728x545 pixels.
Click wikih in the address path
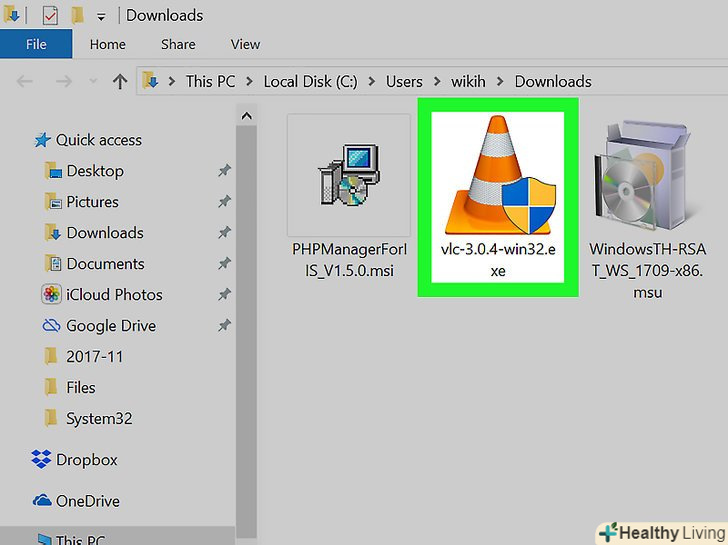(x=468, y=82)
